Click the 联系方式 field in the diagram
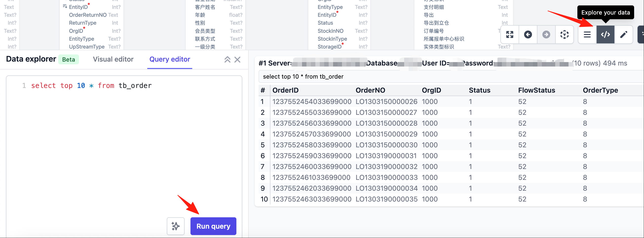This screenshot has height=238, width=644. [205, 39]
